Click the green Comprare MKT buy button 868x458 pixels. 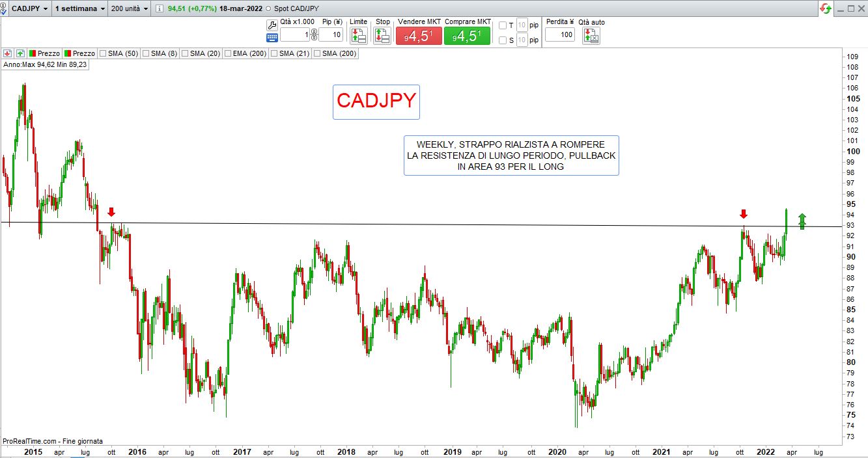pos(467,36)
